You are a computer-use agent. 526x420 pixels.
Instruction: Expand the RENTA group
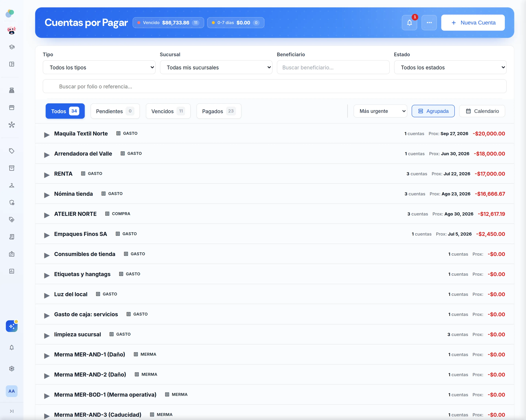(47, 175)
